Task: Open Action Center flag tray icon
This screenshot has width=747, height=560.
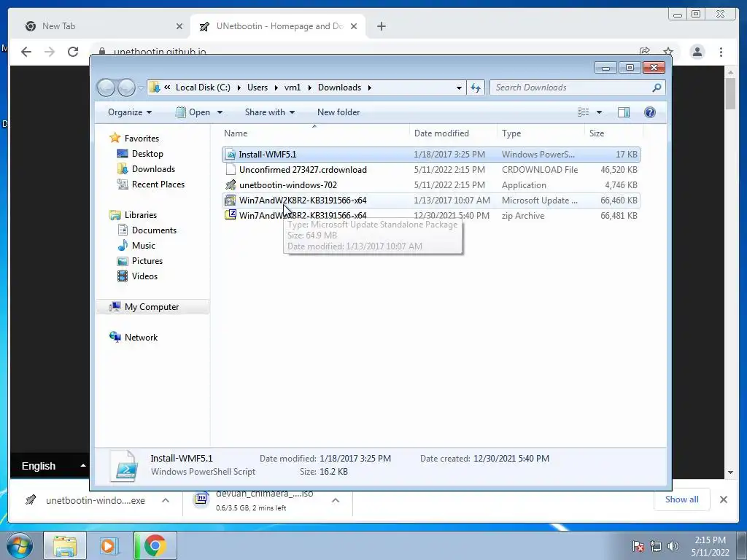Action: (638, 546)
